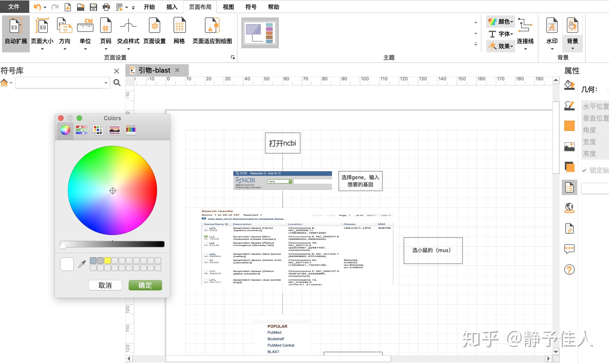Select the blue-gray saved color swatch
Screen dimensions: 609x364
pyautogui.click(x=93, y=261)
